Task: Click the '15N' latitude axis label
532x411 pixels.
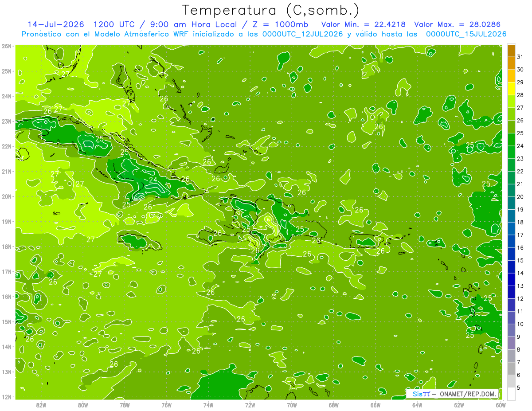Action: coord(7,321)
